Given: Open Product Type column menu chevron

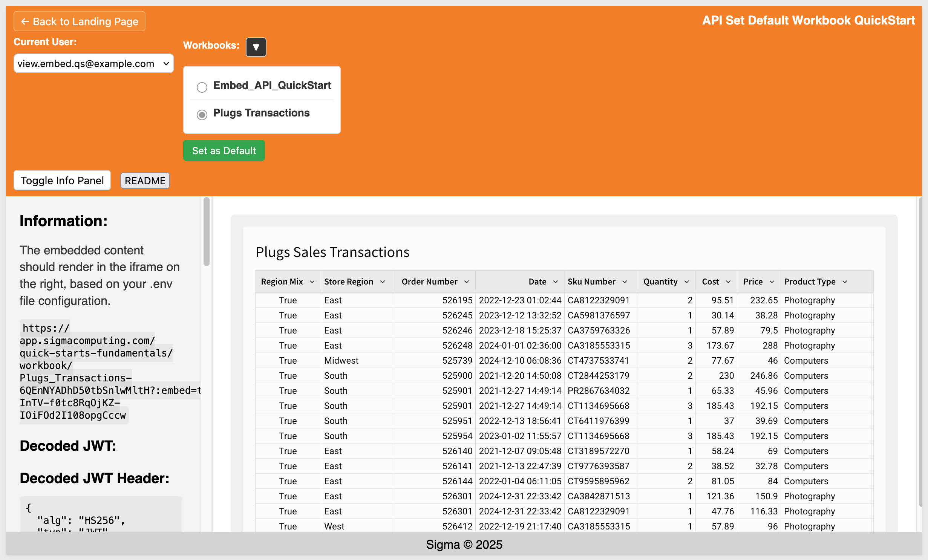Looking at the screenshot, I should [845, 282].
